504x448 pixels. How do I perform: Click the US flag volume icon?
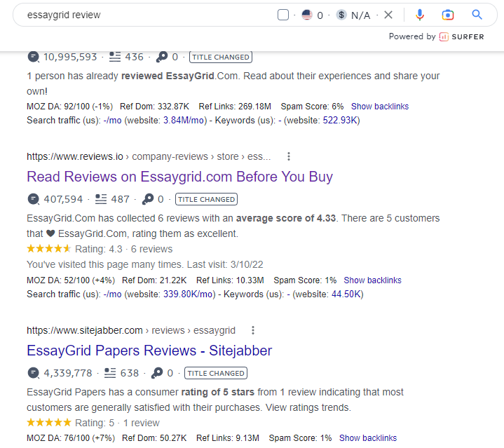[x=307, y=15]
